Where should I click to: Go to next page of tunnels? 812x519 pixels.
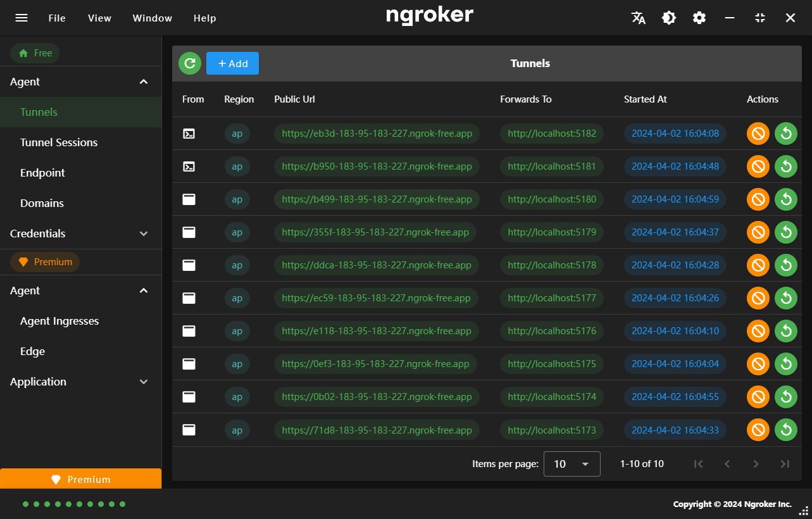(756, 464)
